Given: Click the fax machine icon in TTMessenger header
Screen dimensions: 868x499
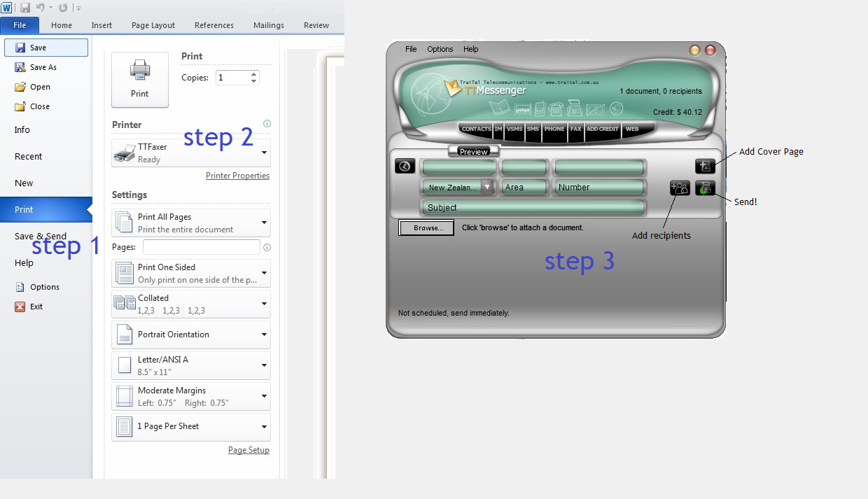Looking at the screenshot, I should (x=575, y=108).
